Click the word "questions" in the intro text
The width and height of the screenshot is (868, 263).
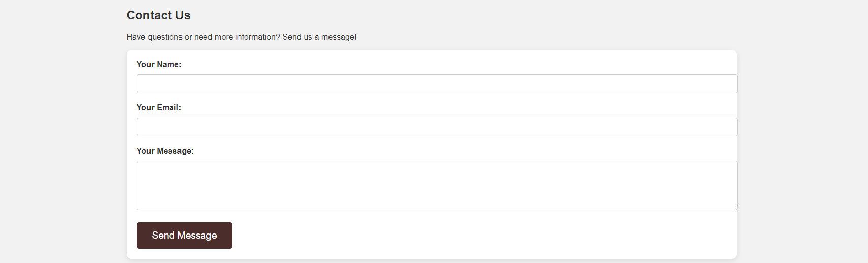[x=165, y=37]
